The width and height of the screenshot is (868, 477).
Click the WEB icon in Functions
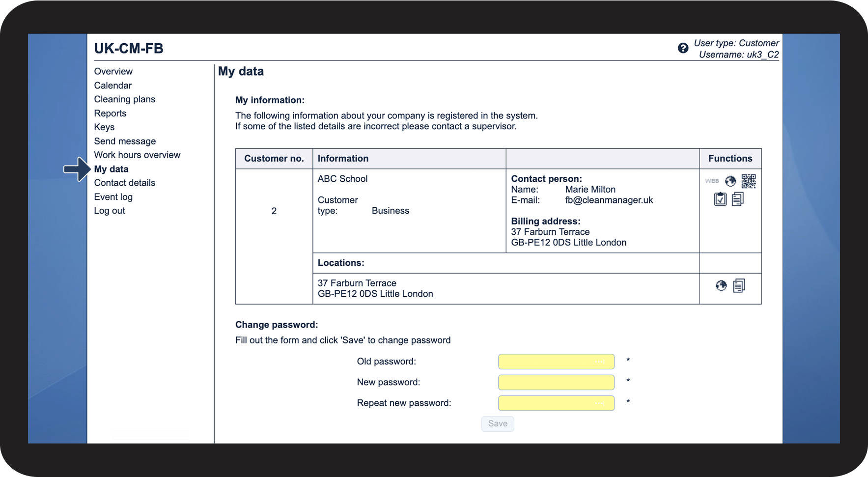pos(712,181)
